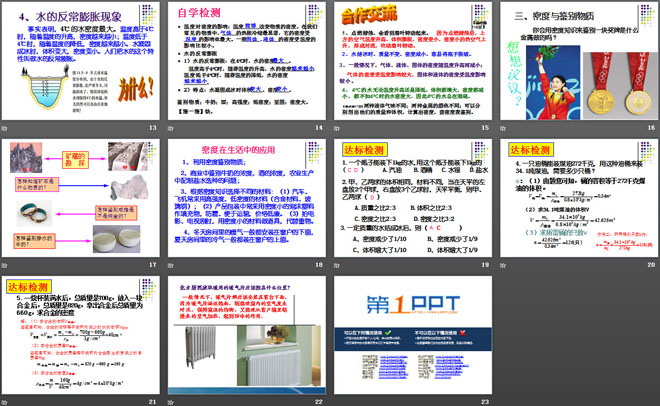Image resolution: width=660 pixels, height=406 pixels.
Task: Select slide 23 with the 第1PPT logo
Action: (x=410, y=333)
